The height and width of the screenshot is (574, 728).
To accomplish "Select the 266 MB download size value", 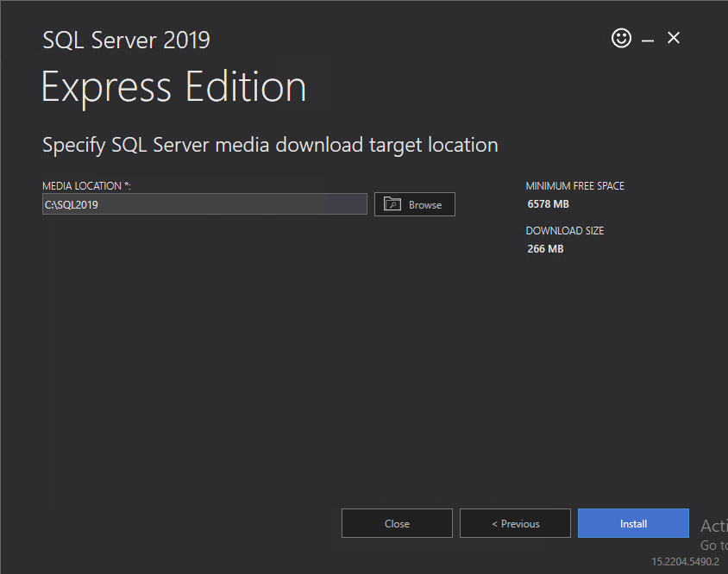I will click(x=545, y=249).
